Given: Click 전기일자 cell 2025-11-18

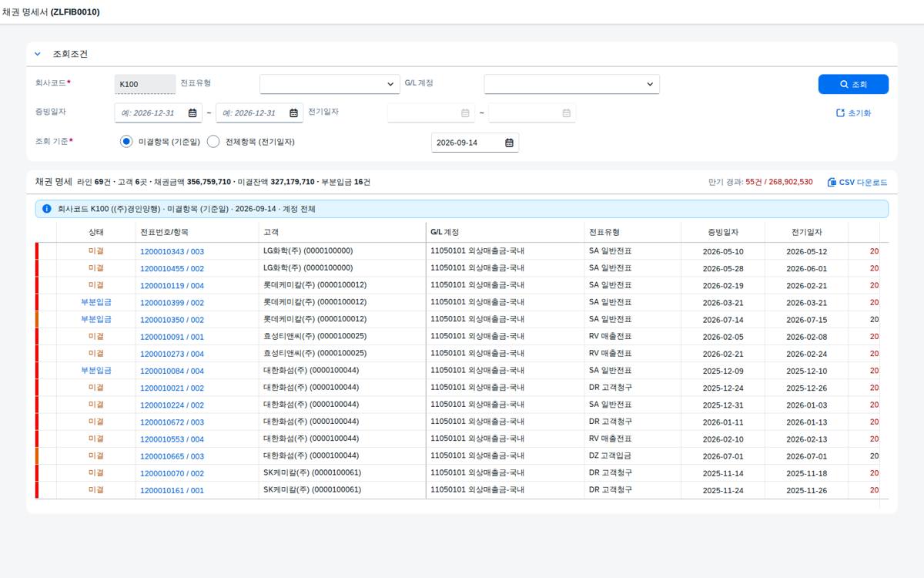Looking at the screenshot, I should coord(806,473).
